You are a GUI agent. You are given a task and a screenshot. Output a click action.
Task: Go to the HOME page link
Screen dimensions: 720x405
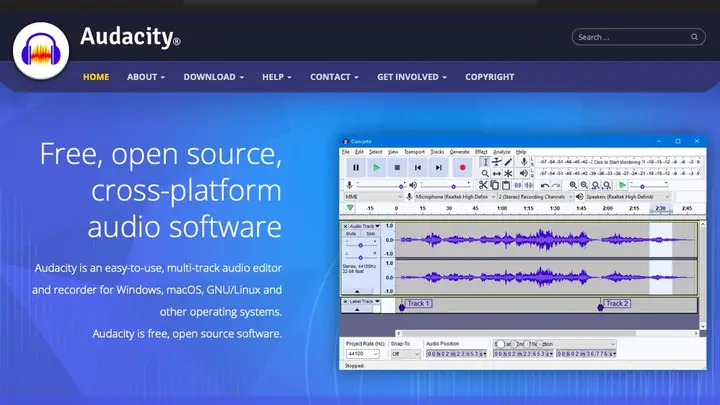click(96, 77)
